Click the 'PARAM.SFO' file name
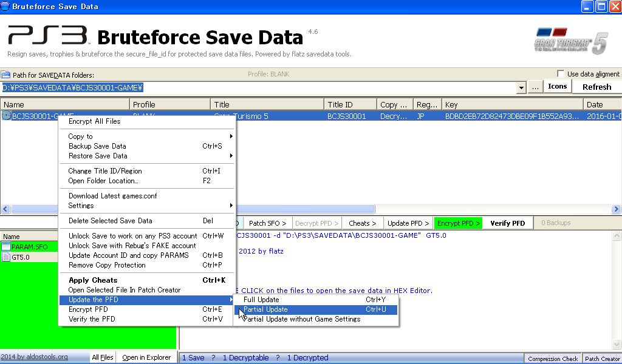622x364 pixels. click(x=29, y=247)
